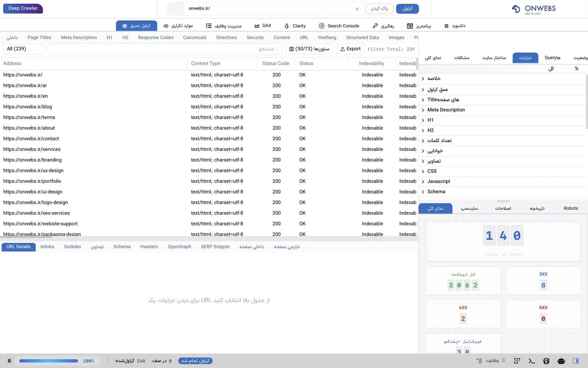Screen dimensions: 588x368
Task: Expand the تصاویر section in sidebar
Action: (x=502, y=161)
